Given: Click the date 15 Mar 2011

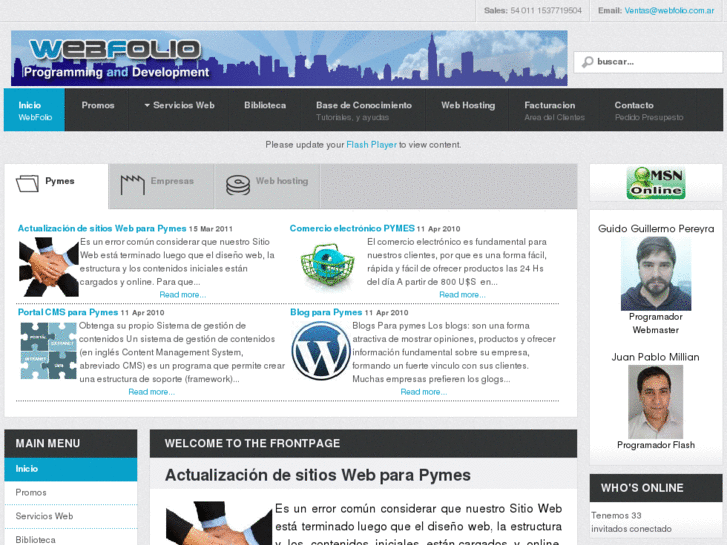Looking at the screenshot, I should click(x=210, y=229).
